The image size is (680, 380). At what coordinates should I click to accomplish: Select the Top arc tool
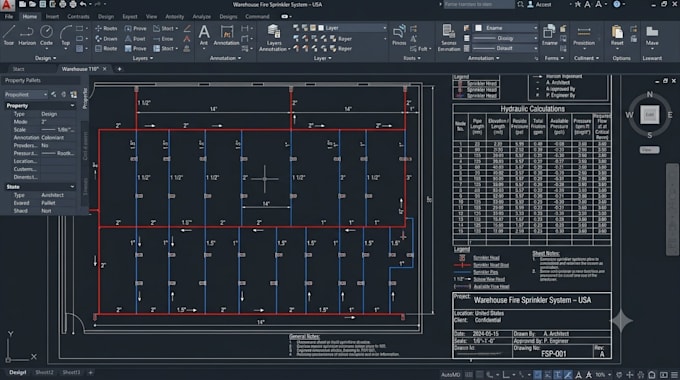point(65,36)
